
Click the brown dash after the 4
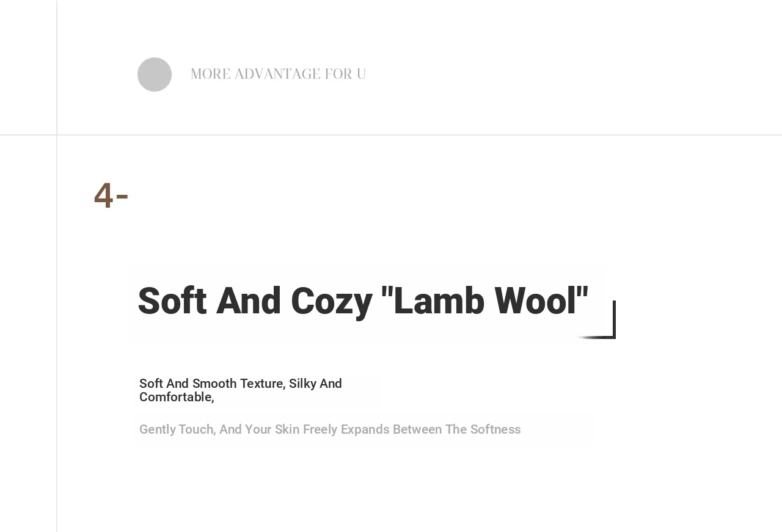pos(122,197)
